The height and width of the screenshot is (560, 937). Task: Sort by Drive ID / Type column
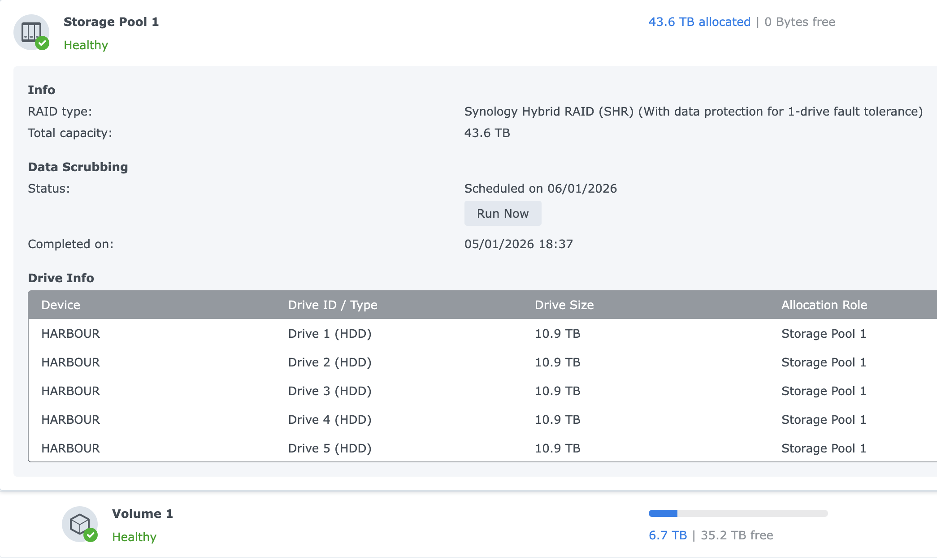[x=333, y=305]
